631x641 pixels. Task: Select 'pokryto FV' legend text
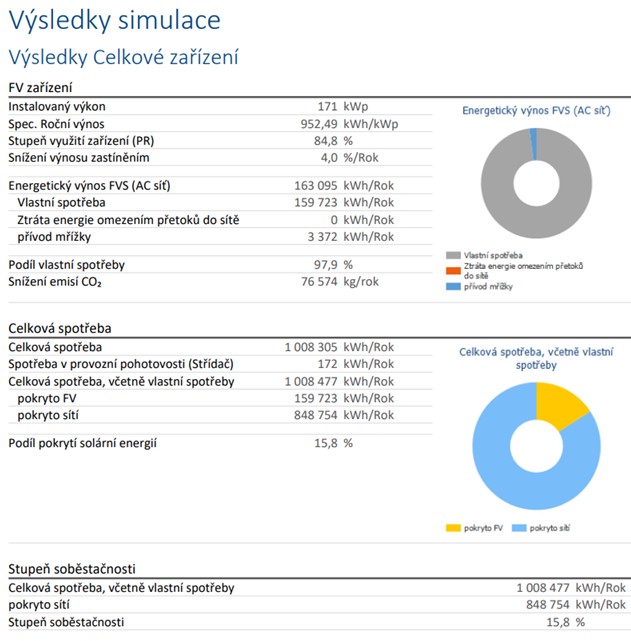pos(483,528)
